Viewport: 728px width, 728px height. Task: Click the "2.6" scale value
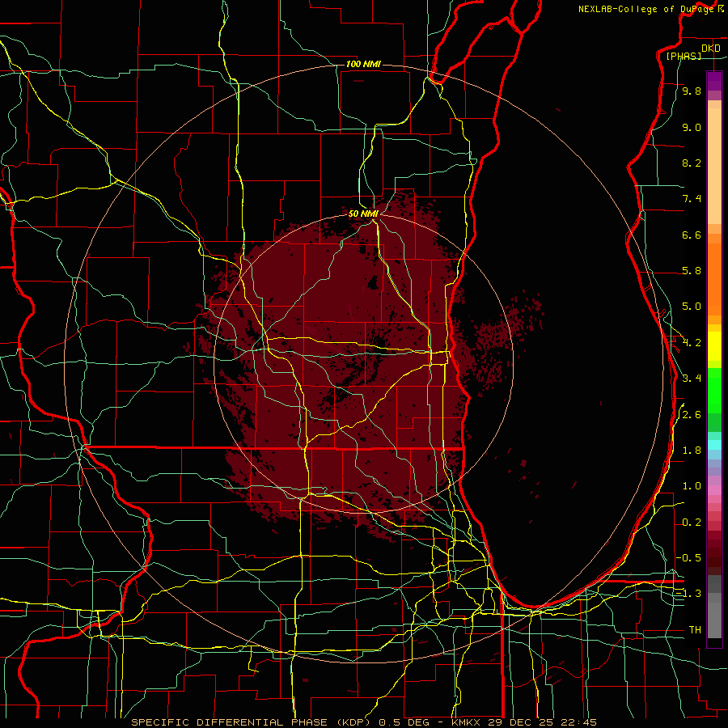pyautogui.click(x=692, y=415)
